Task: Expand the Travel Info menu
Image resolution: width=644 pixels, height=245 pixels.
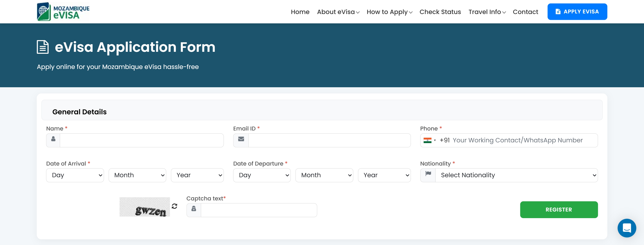Action: click(x=487, y=12)
